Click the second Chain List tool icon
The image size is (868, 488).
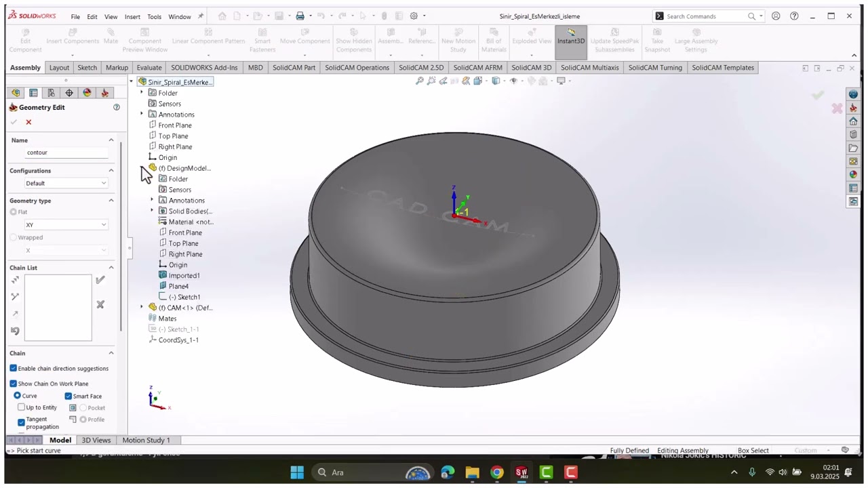click(x=15, y=297)
